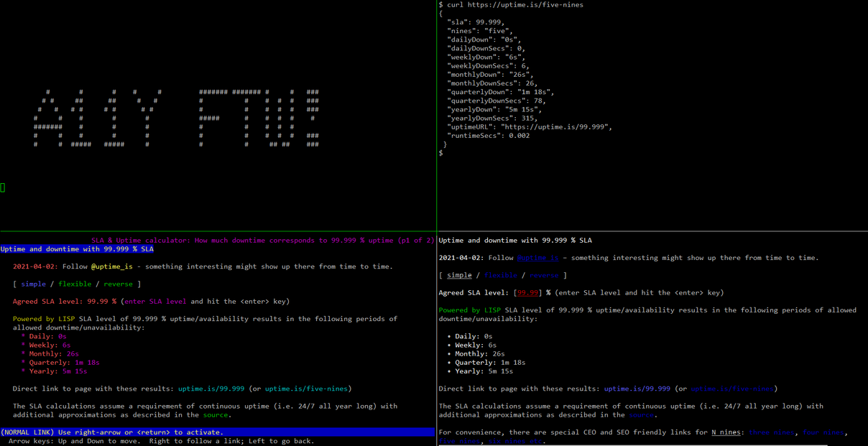
Task: Click the empty shell prompt below the curl output
Action: point(441,153)
